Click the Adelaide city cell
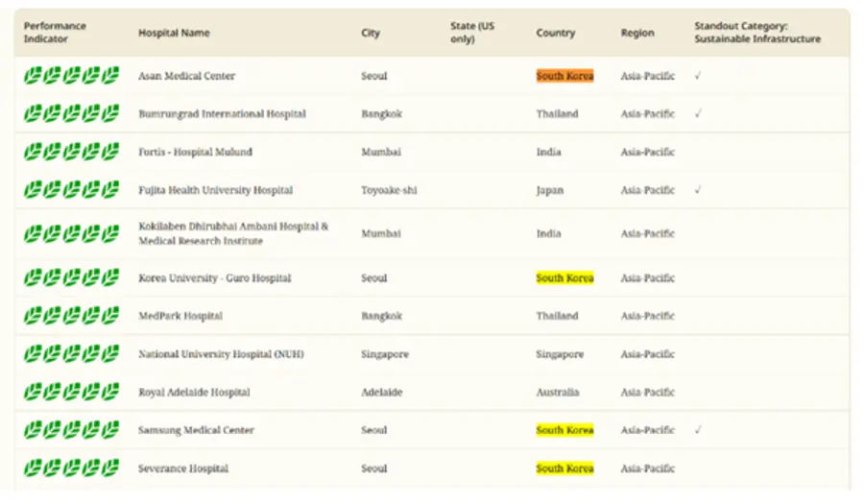864x504 pixels. coord(382,393)
